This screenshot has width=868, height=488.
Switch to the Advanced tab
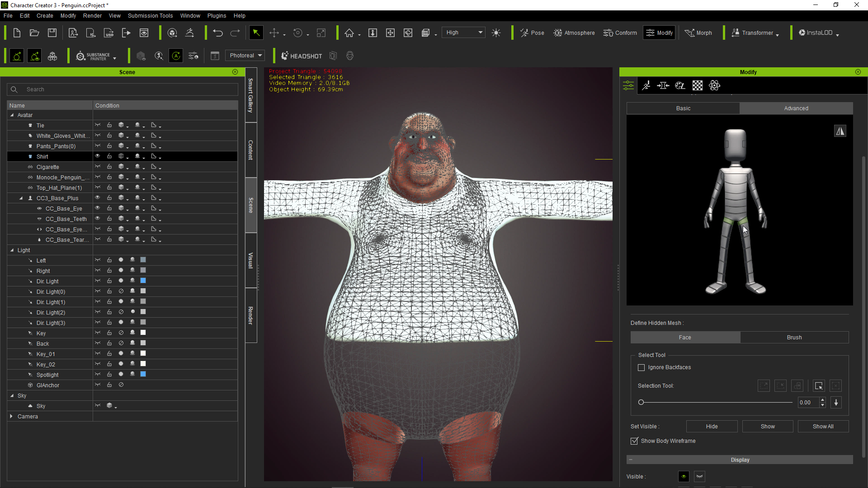pos(796,108)
